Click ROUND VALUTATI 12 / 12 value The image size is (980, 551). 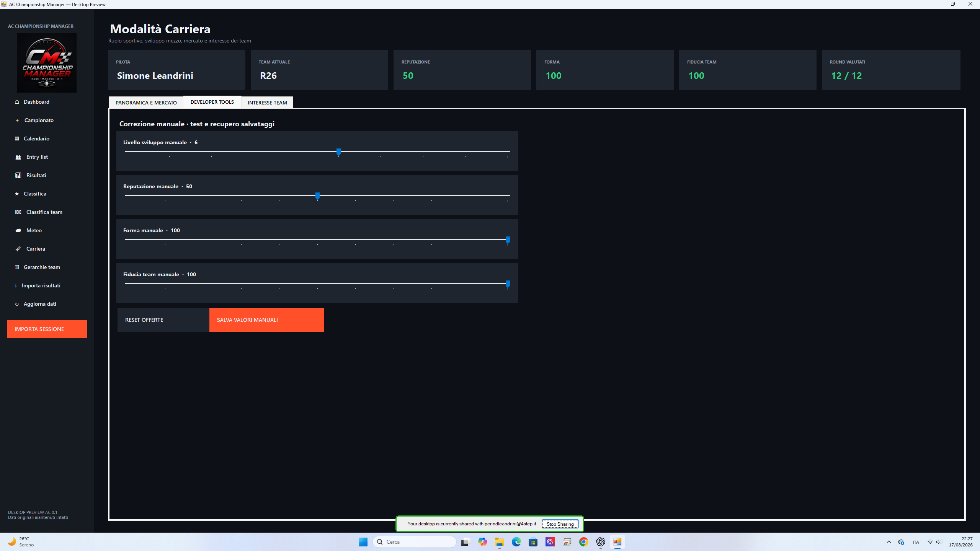point(846,76)
